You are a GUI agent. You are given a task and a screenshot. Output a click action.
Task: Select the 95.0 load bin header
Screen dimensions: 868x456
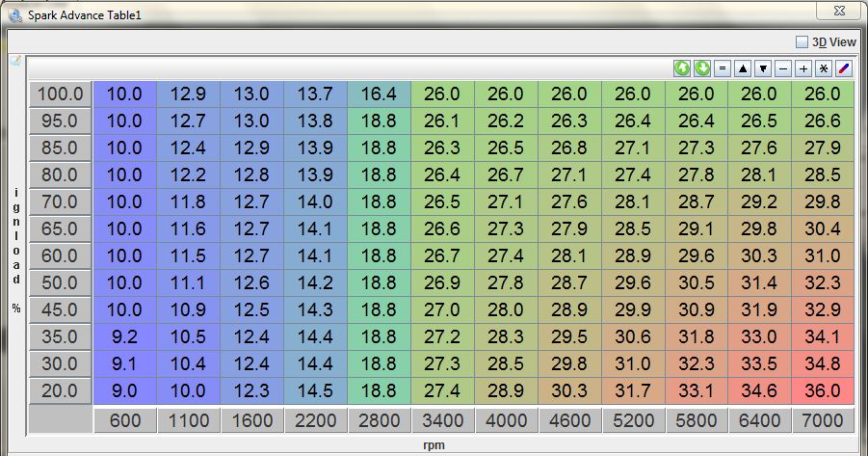60,121
